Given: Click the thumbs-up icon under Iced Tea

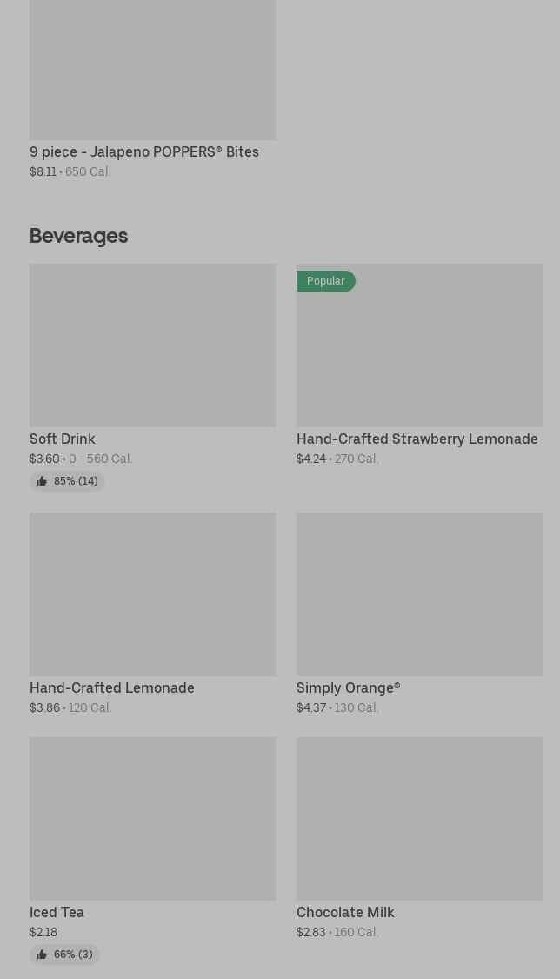Looking at the screenshot, I should (x=42, y=955).
